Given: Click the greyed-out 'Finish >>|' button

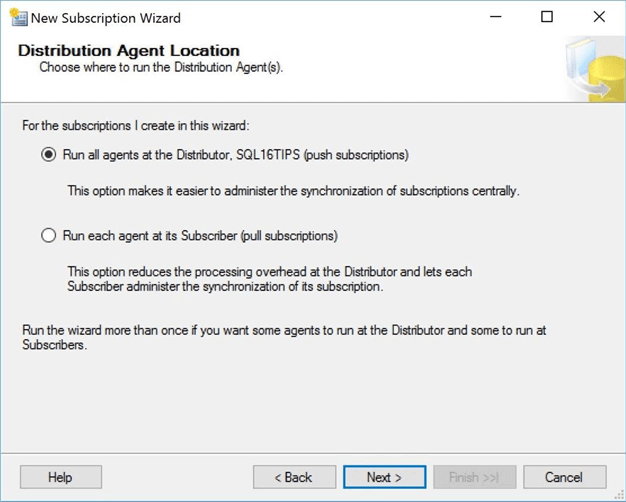Looking at the screenshot, I should pos(474,477).
